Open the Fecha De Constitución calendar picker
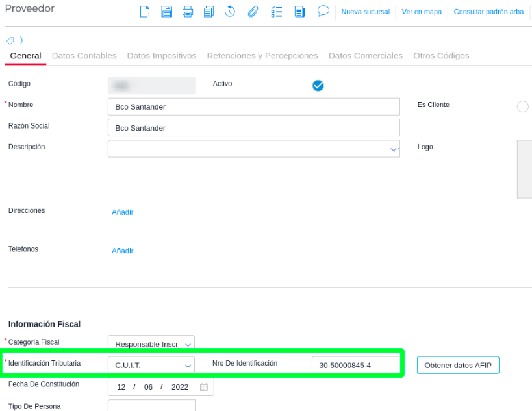This screenshot has width=532, height=411. pyautogui.click(x=204, y=387)
